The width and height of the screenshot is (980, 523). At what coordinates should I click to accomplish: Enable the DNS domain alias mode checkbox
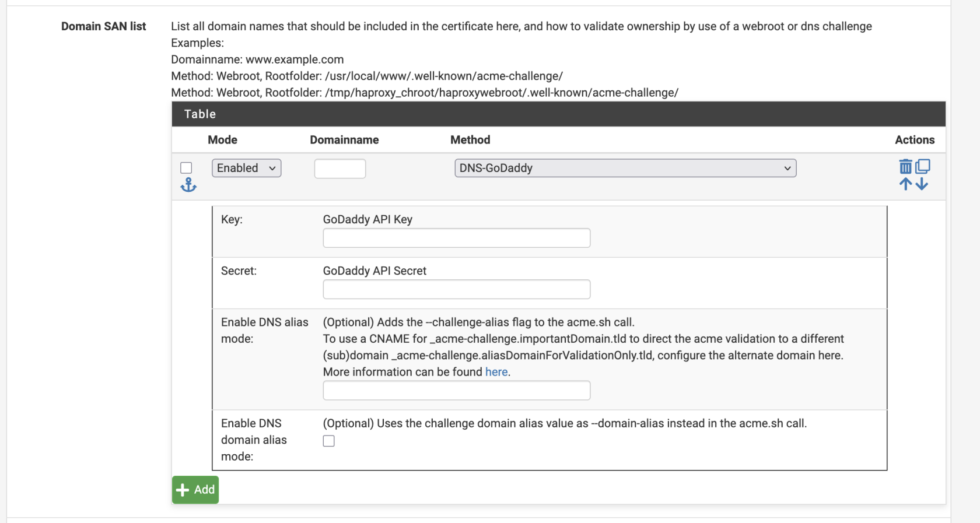click(x=329, y=441)
